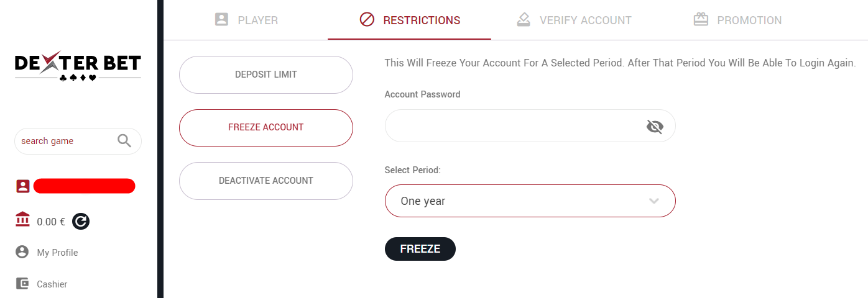
Task: Click the My Profile person icon
Action: tap(22, 252)
